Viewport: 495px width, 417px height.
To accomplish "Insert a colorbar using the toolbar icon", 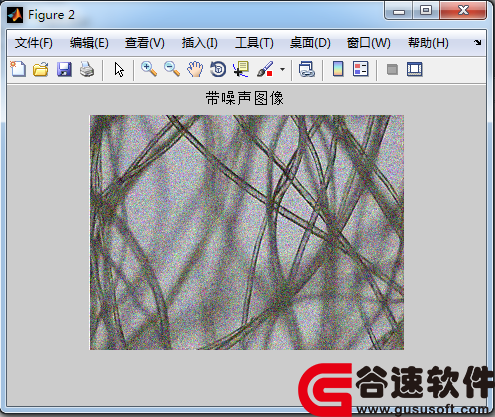I will 338,69.
